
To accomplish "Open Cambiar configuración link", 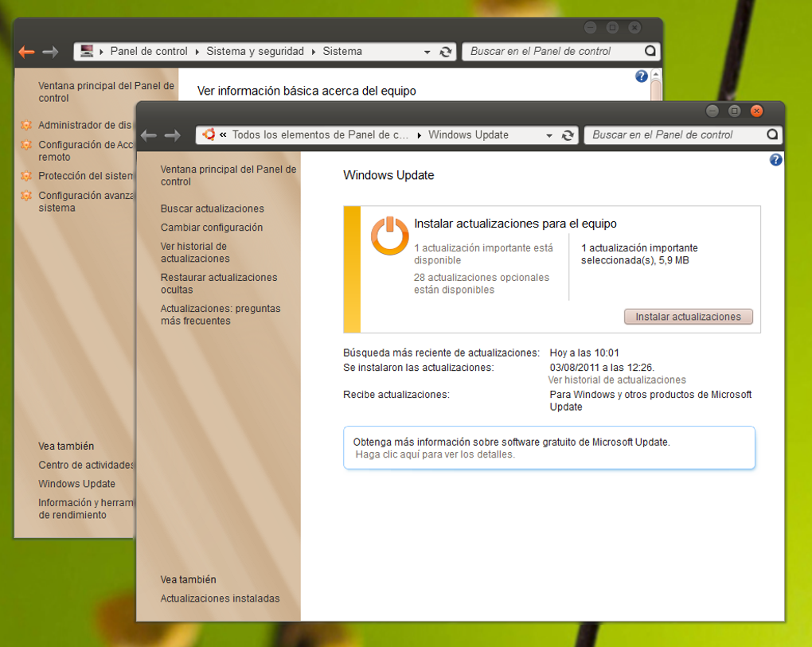I will 211,228.
